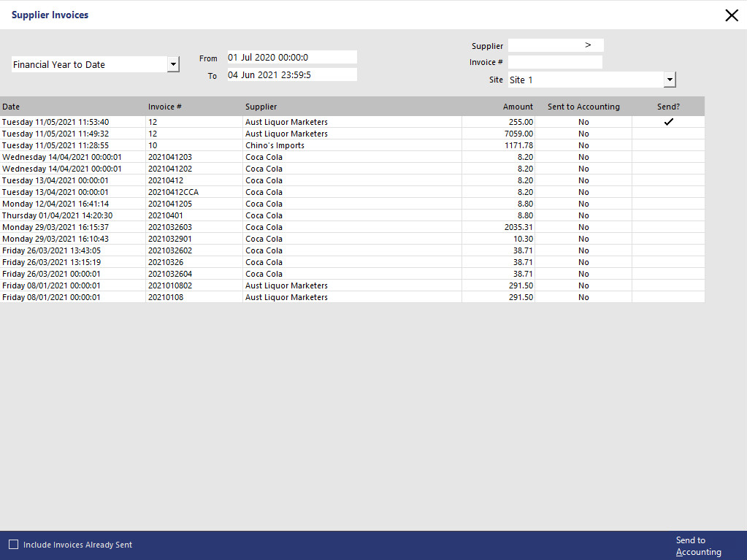Select the invoice from Chino's Imports
Viewport: 747px width, 560px height.
(292, 145)
